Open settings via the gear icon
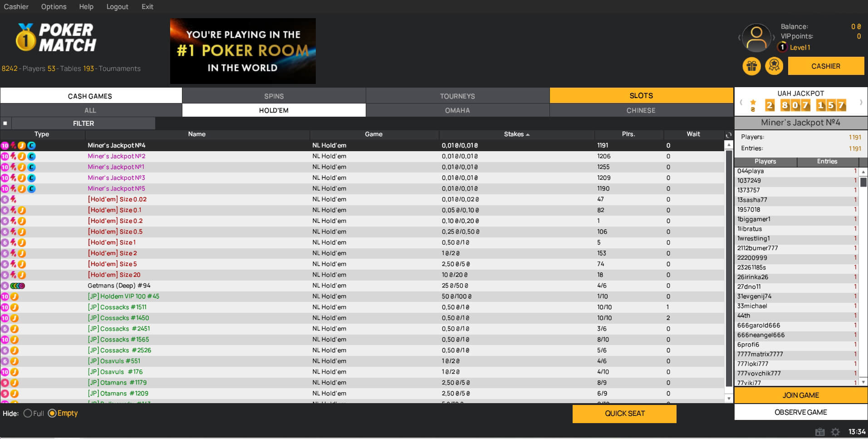868x439 pixels. coord(835,432)
